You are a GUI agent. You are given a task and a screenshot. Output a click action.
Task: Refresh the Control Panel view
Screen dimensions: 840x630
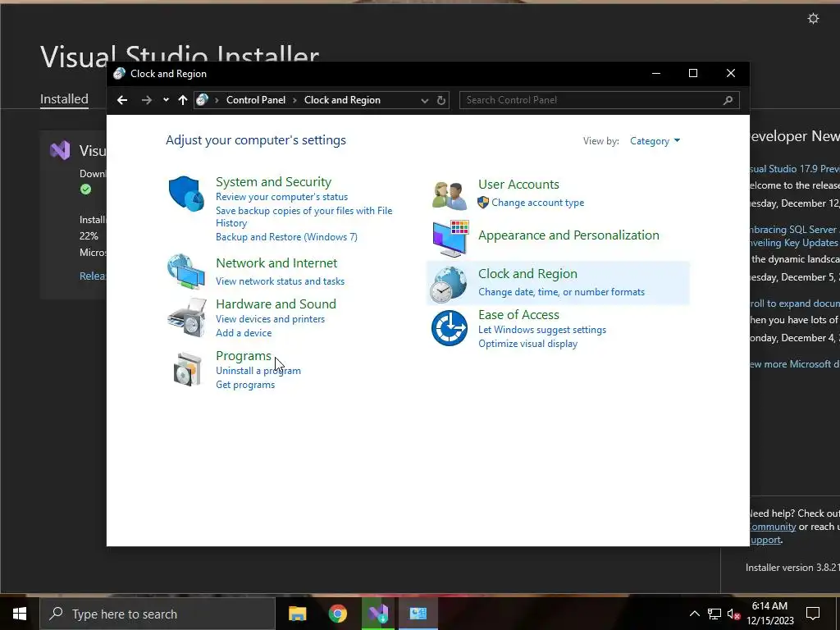(x=441, y=100)
